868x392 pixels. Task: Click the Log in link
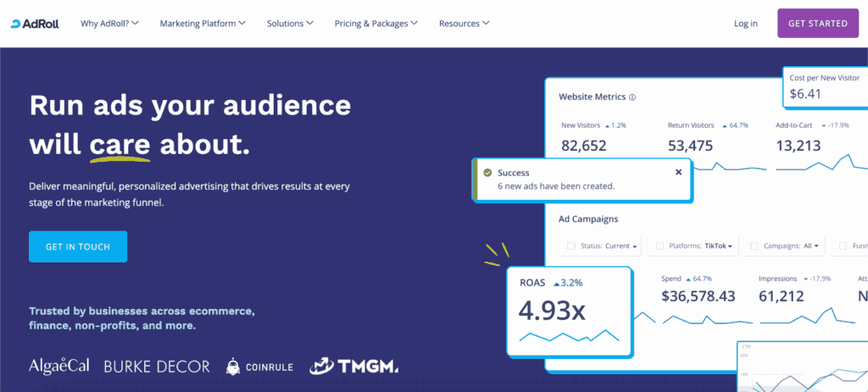[746, 24]
